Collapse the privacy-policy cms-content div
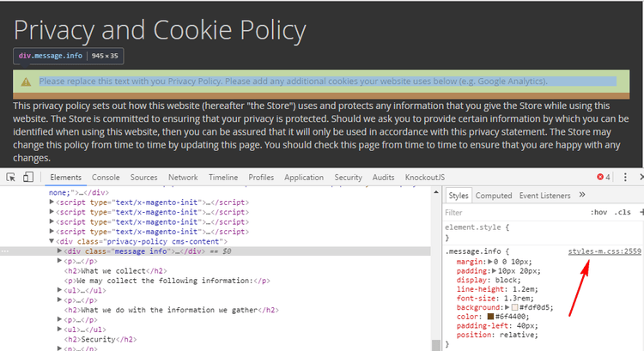 53,242
